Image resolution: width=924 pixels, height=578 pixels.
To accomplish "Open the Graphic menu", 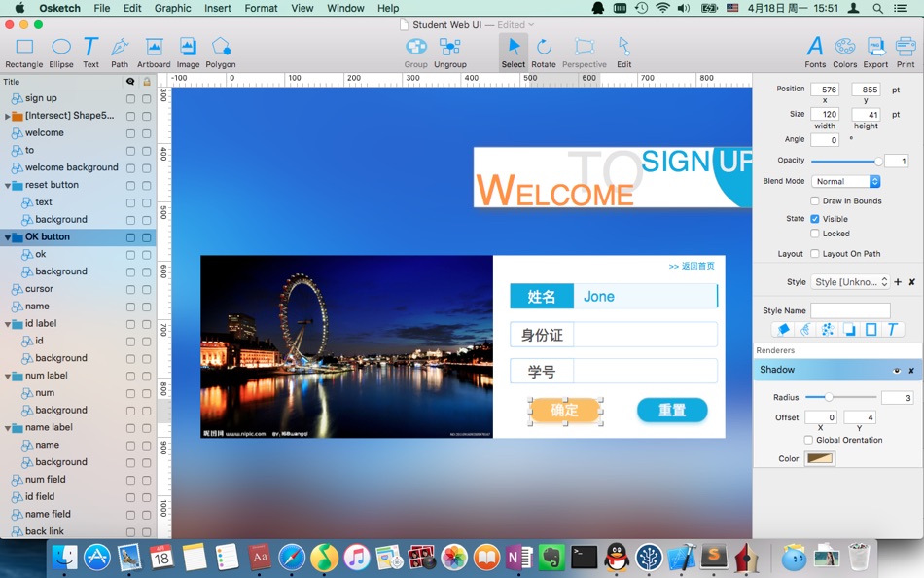I will [173, 8].
